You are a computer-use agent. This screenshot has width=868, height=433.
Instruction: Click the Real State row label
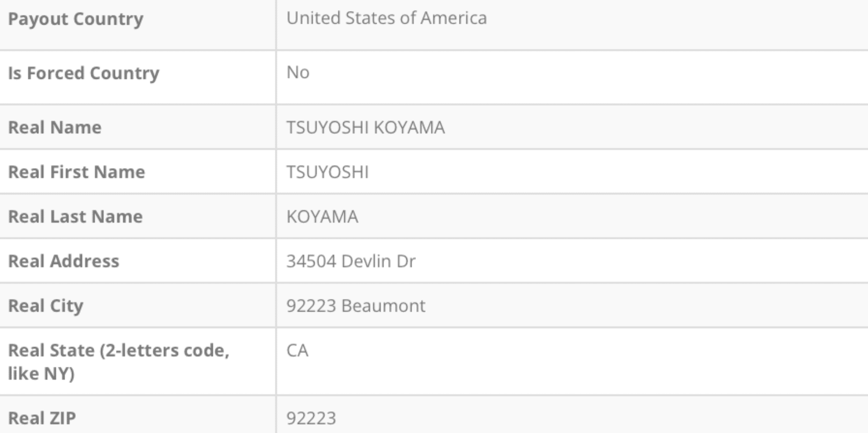(x=119, y=351)
